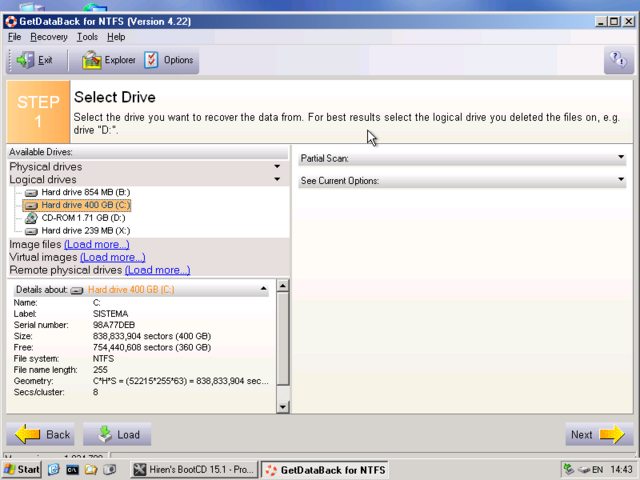
Task: Open the folder quick launch icon
Action: 91,470
